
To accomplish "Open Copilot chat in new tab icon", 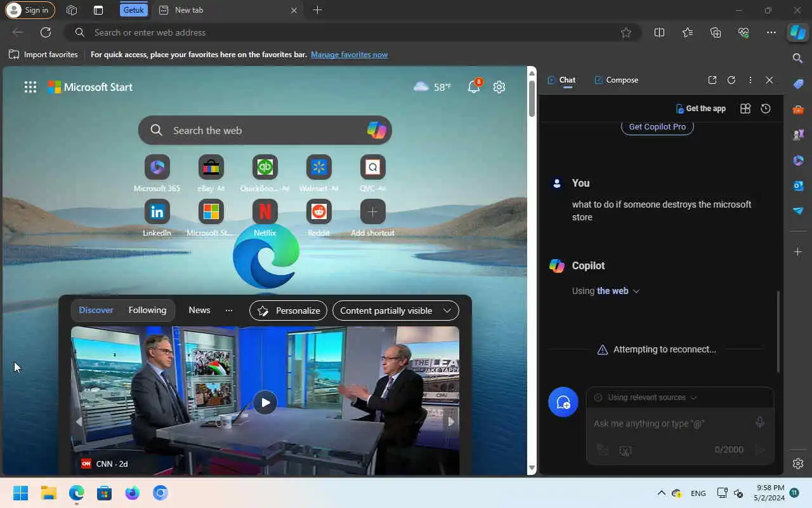I will pyautogui.click(x=712, y=80).
